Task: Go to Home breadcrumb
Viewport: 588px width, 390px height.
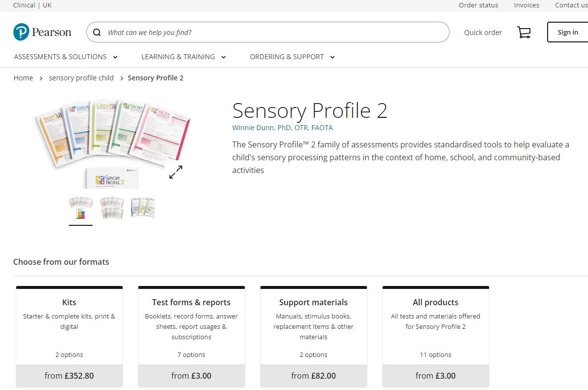Action: tap(23, 78)
